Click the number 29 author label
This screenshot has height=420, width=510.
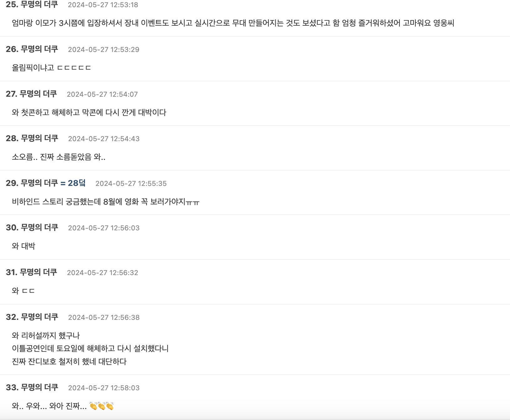[x=39, y=183]
